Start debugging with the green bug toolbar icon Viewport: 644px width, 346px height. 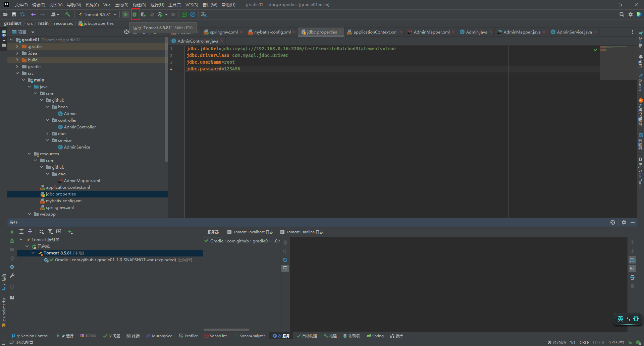(x=135, y=14)
